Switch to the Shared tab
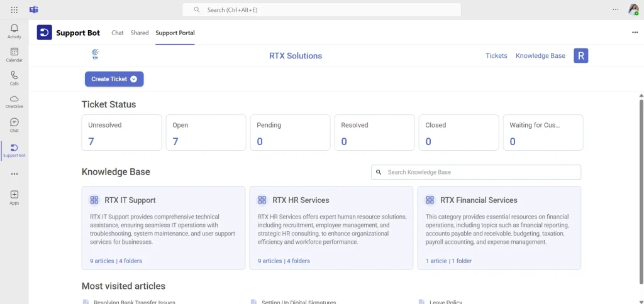 coord(140,33)
